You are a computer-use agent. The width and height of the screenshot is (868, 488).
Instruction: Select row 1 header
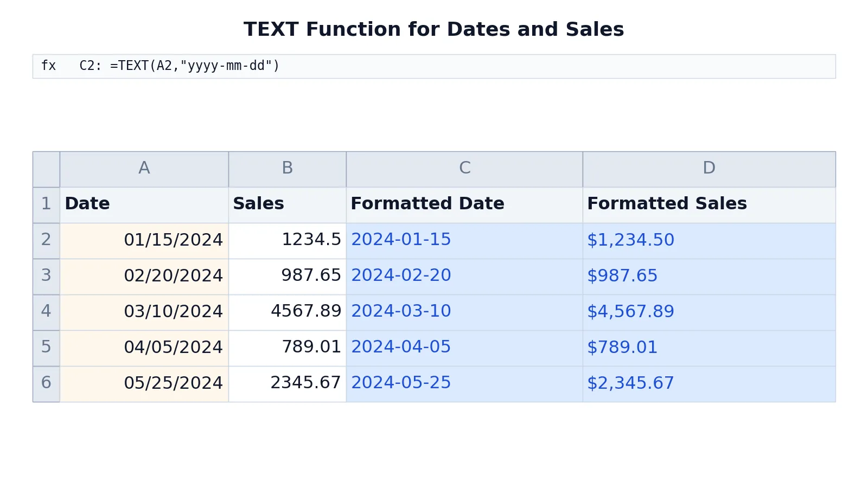pos(46,205)
